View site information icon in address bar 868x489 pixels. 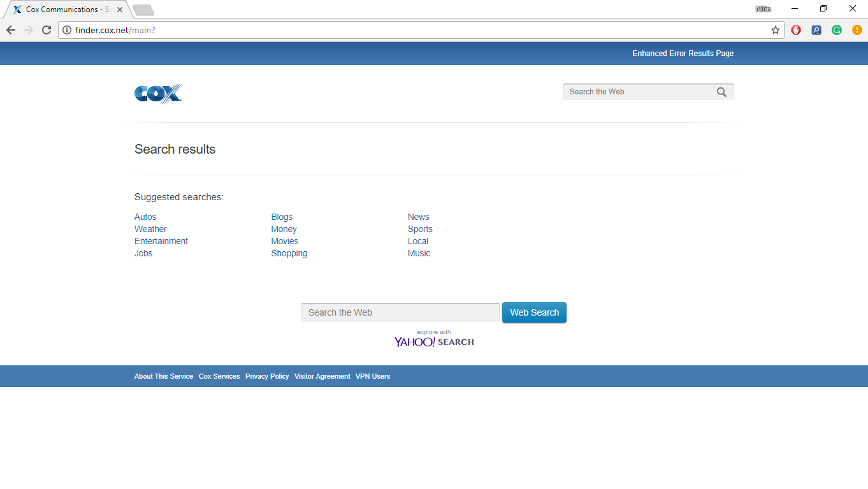pos(67,30)
